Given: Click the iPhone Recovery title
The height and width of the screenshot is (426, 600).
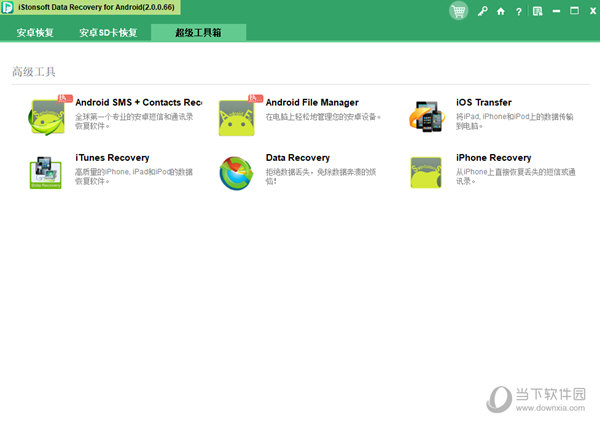Looking at the screenshot, I should (x=494, y=158).
